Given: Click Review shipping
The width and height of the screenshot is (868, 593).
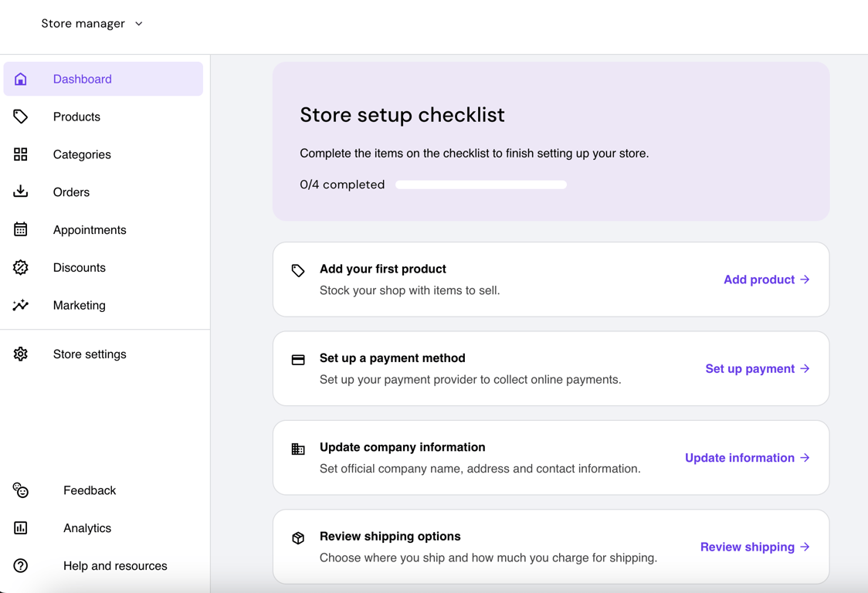Looking at the screenshot, I should [x=754, y=547].
